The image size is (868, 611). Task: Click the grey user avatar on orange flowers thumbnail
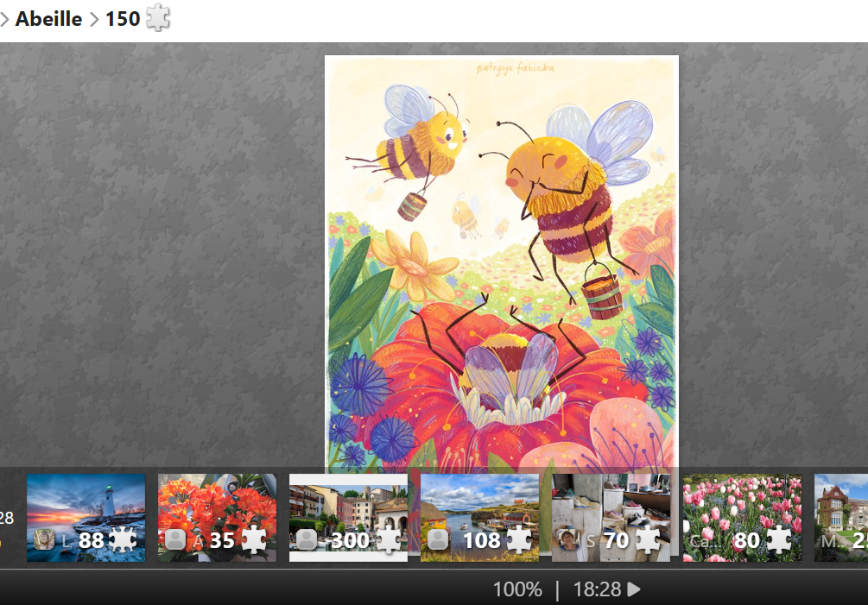pyautogui.click(x=175, y=539)
